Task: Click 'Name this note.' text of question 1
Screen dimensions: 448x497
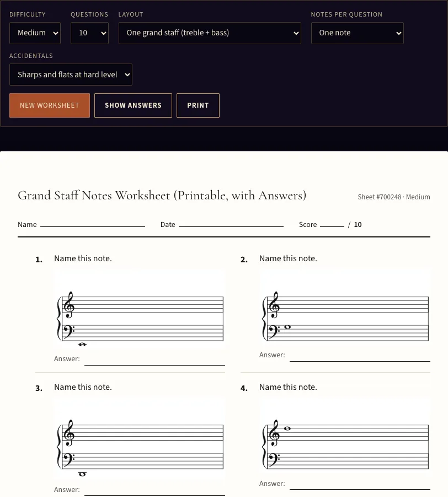Action: pyautogui.click(x=83, y=258)
